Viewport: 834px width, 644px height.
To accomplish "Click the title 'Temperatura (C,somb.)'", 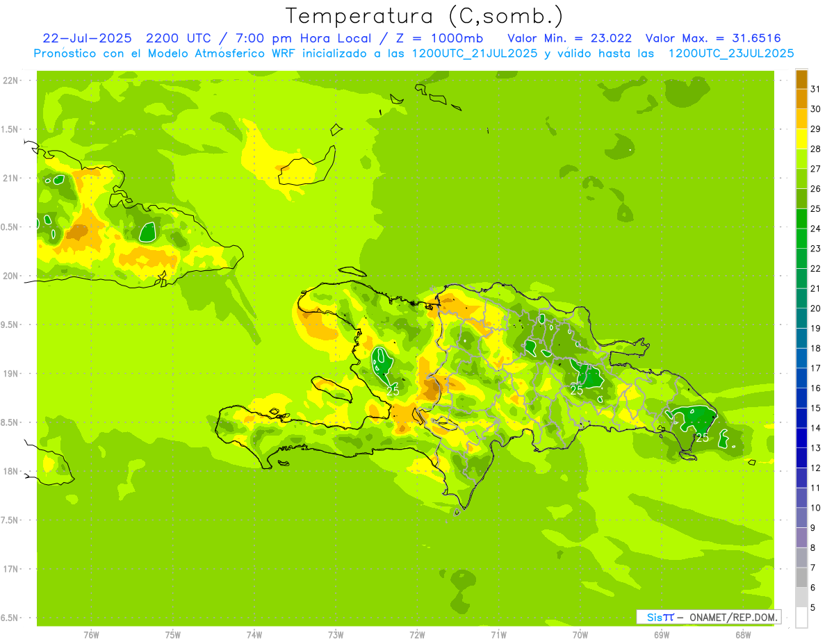I will point(425,16).
